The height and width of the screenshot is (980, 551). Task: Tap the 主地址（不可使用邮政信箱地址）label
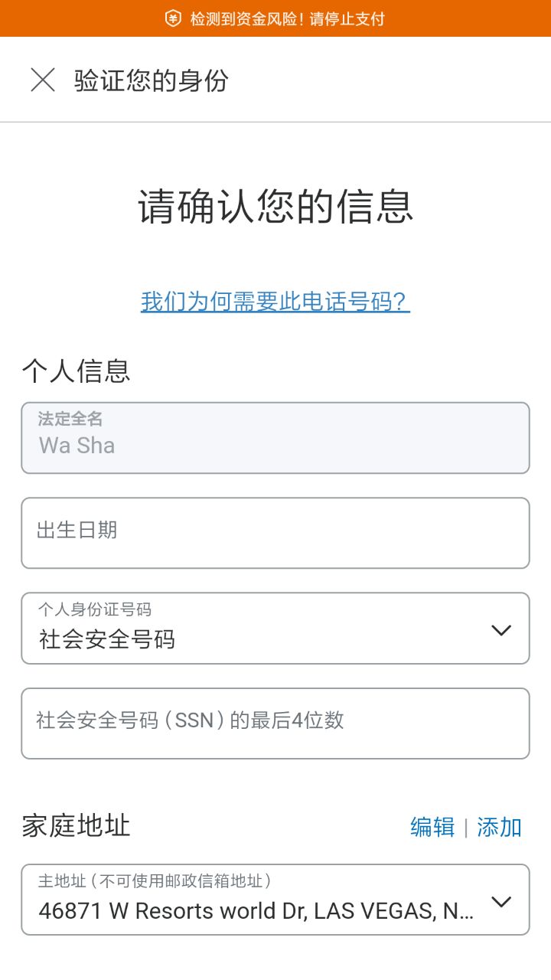point(155,881)
